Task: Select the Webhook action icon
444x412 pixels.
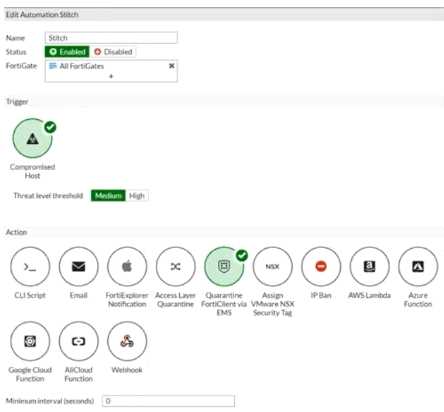Action: 127,341
